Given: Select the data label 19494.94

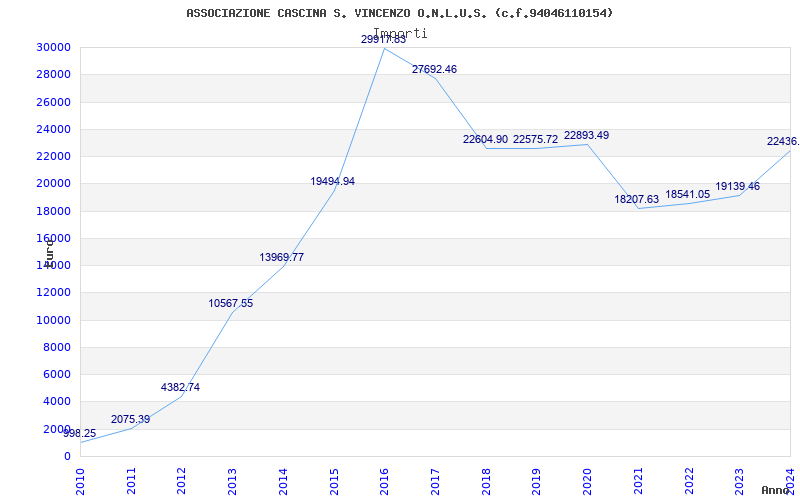Looking at the screenshot, I should (x=333, y=181).
